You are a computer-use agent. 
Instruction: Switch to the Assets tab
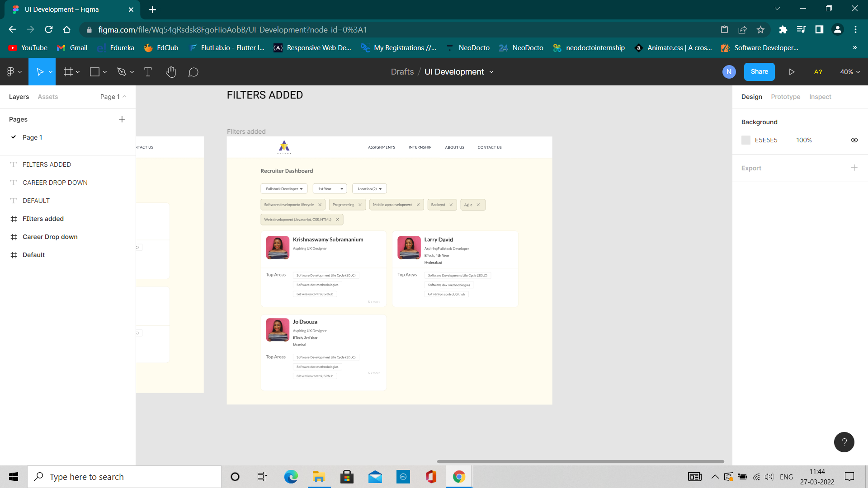click(47, 96)
